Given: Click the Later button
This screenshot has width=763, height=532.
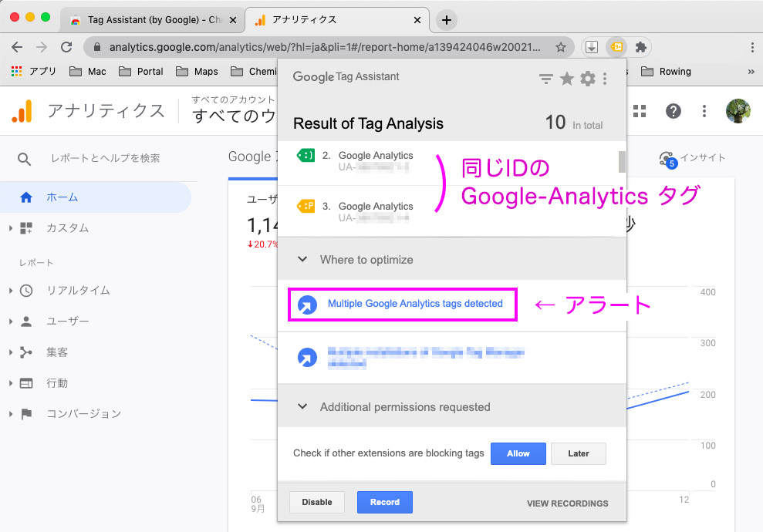Looking at the screenshot, I should (579, 453).
